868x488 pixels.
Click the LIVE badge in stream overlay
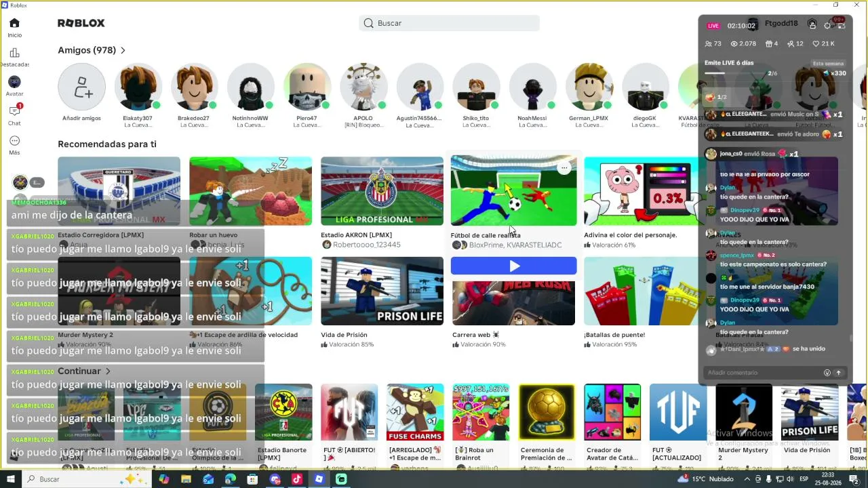pyautogui.click(x=713, y=26)
